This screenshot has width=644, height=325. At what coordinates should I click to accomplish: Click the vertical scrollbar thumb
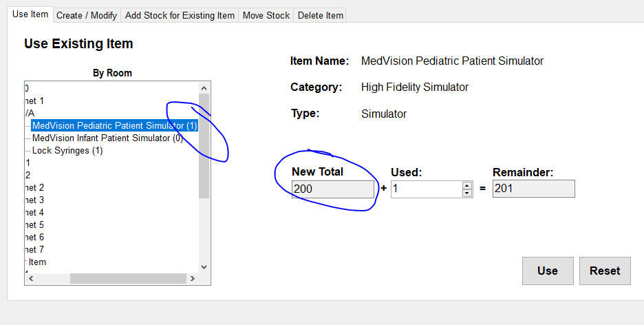click(204, 146)
